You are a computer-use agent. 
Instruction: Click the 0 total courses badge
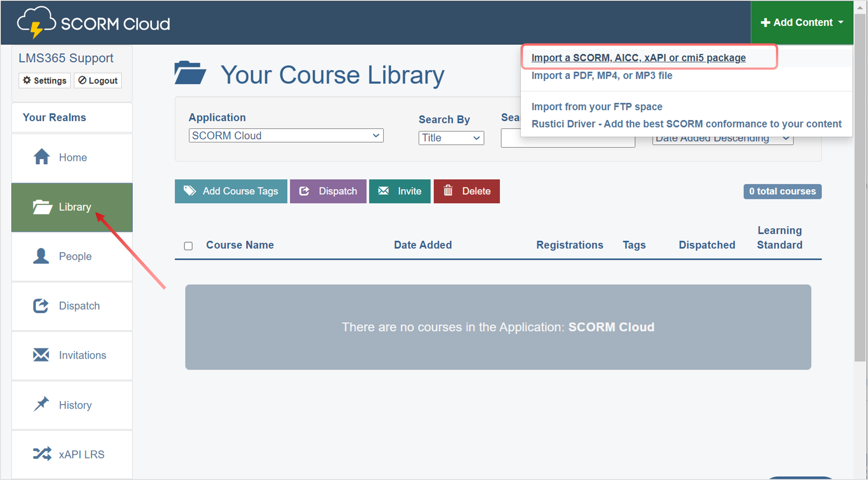click(x=782, y=192)
